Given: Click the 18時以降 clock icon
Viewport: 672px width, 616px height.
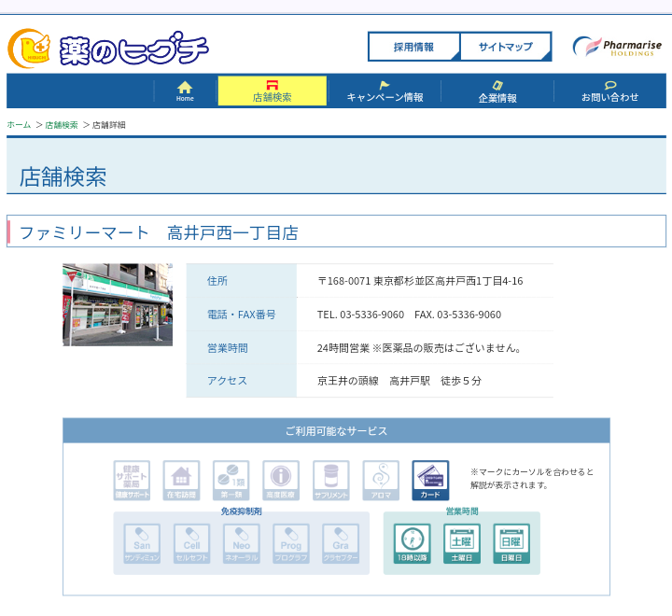Looking at the screenshot, I should 413,543.
